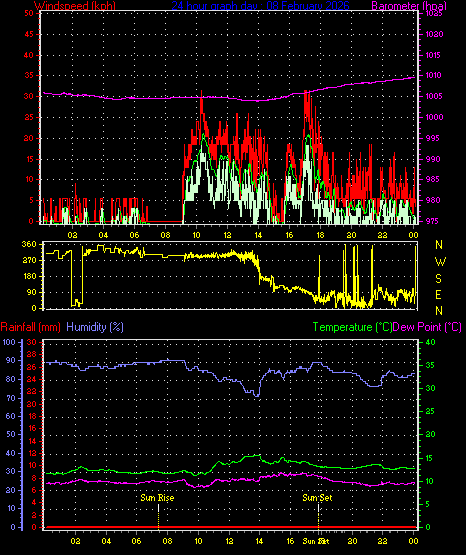Viewport: 466px width, 555px height.
Task: Click "45" on the windspeed axis
Action: 29,34
